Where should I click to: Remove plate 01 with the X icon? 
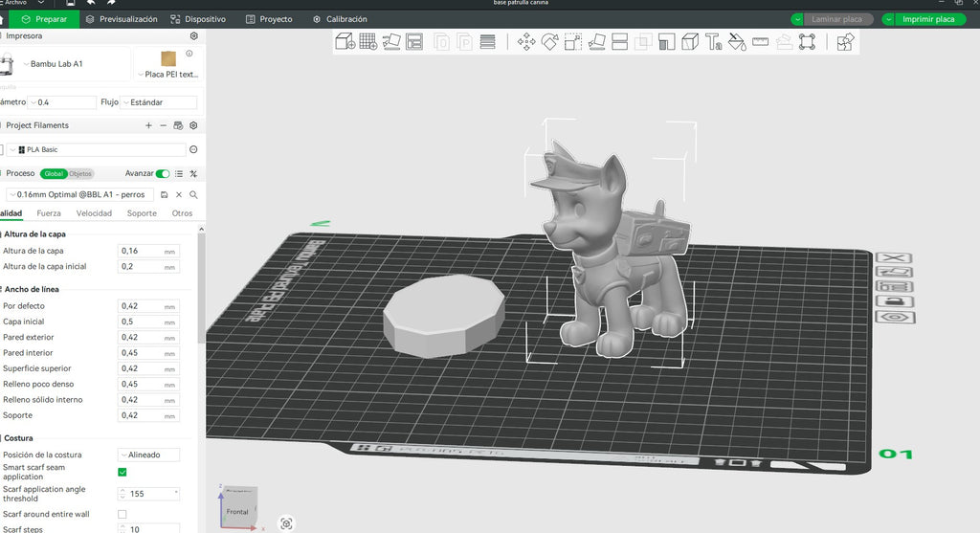894,257
